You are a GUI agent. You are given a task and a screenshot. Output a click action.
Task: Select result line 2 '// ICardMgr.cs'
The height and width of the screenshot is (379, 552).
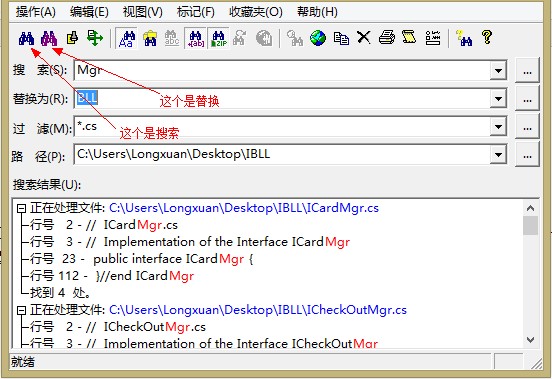(x=104, y=225)
